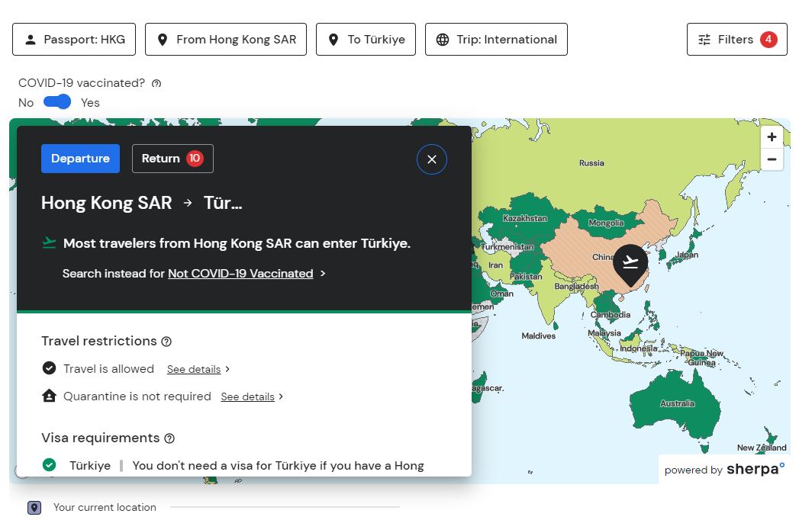Screen dimensions: 812x520
Task: Select Kazakhstan on the map
Action: [x=524, y=218]
